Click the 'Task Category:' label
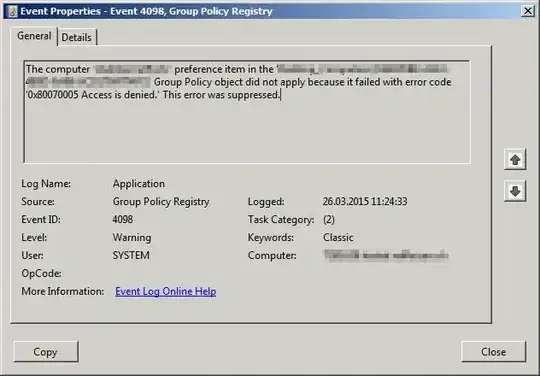The width and height of the screenshot is (540, 376). [281, 219]
